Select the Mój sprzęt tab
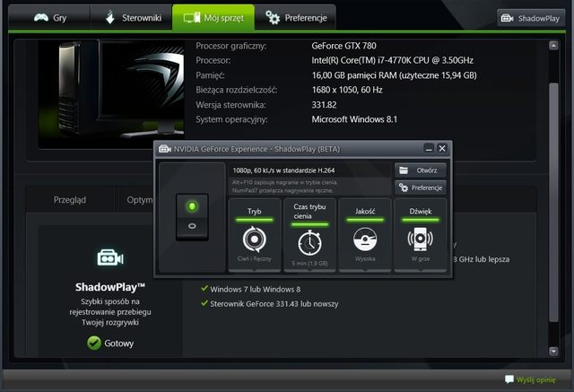Image resolution: width=574 pixels, height=392 pixels. pos(213,17)
